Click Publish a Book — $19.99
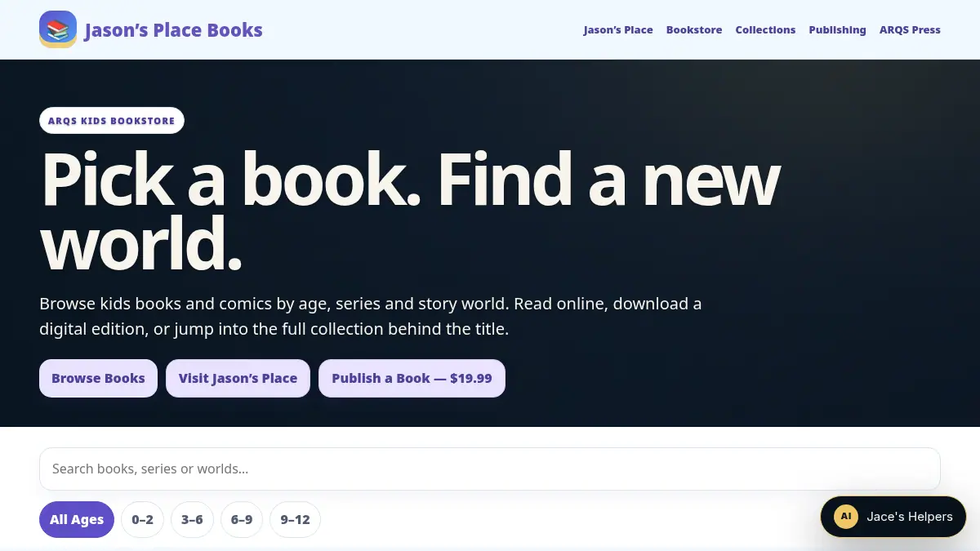Image resolution: width=980 pixels, height=551 pixels. [x=412, y=379]
